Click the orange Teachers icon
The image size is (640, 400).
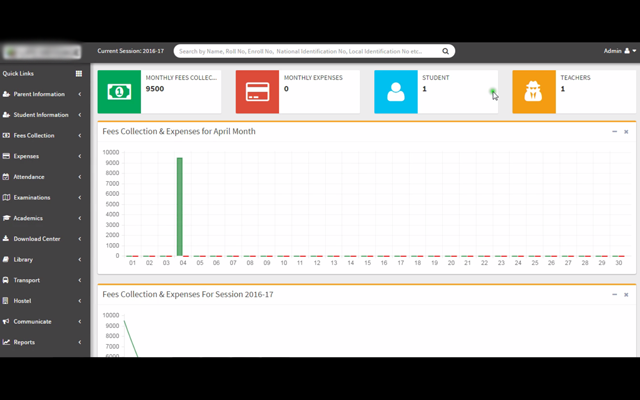534,92
